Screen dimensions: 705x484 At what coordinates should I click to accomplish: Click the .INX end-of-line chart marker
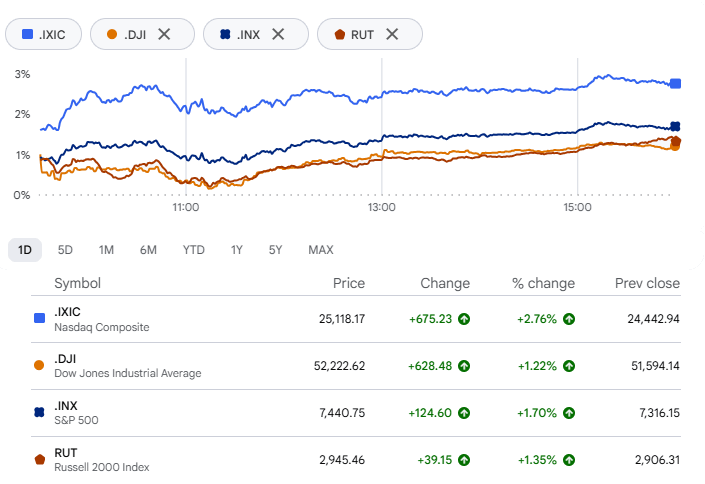pyautogui.click(x=675, y=126)
